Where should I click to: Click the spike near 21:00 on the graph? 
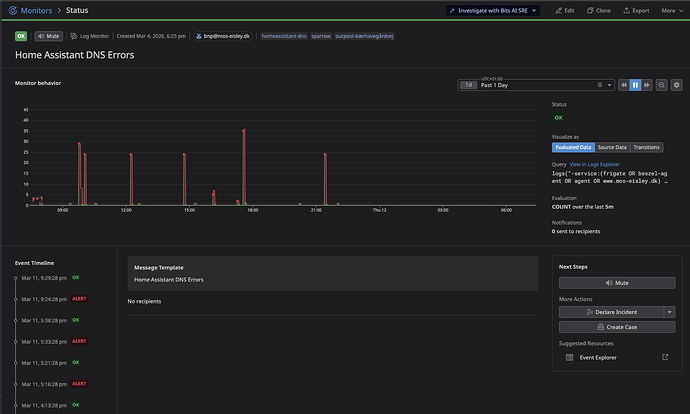[x=325, y=179]
